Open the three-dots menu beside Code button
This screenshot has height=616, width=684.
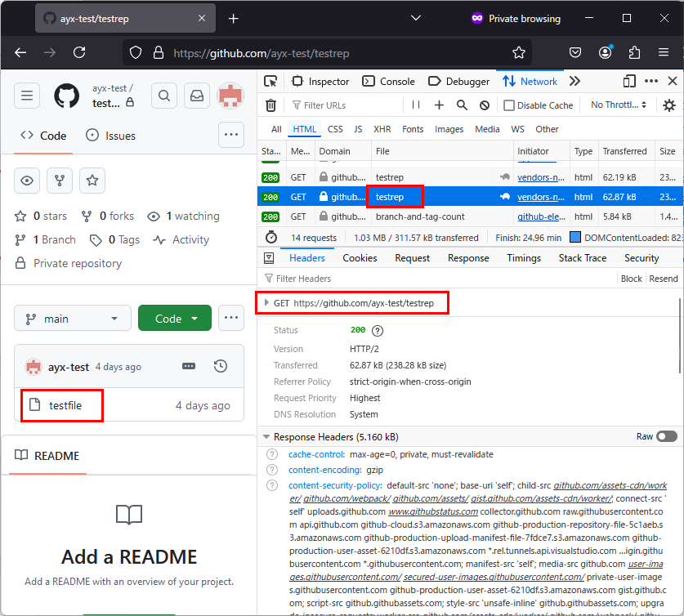click(x=231, y=318)
